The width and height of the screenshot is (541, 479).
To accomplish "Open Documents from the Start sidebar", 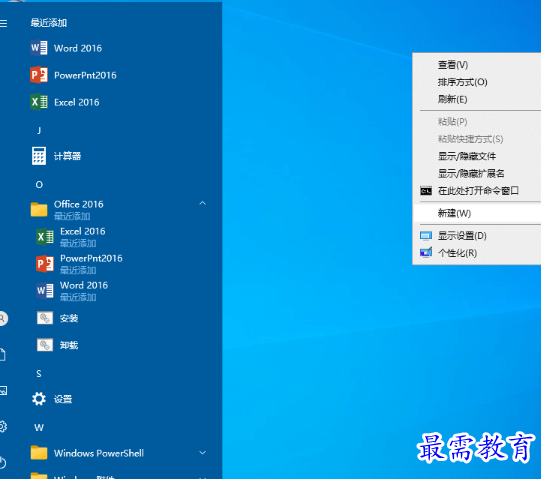I will [3, 355].
